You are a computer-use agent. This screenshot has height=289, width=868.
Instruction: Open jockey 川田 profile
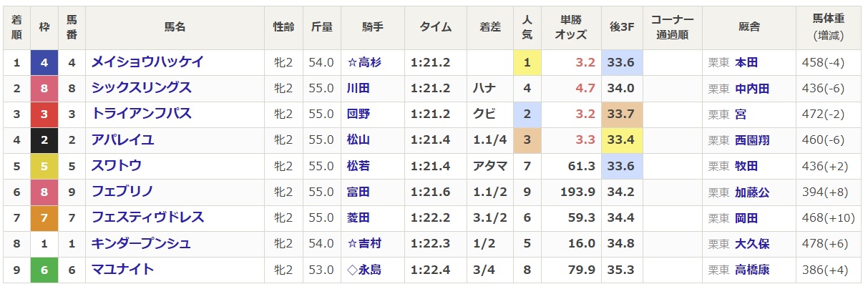pos(358,89)
